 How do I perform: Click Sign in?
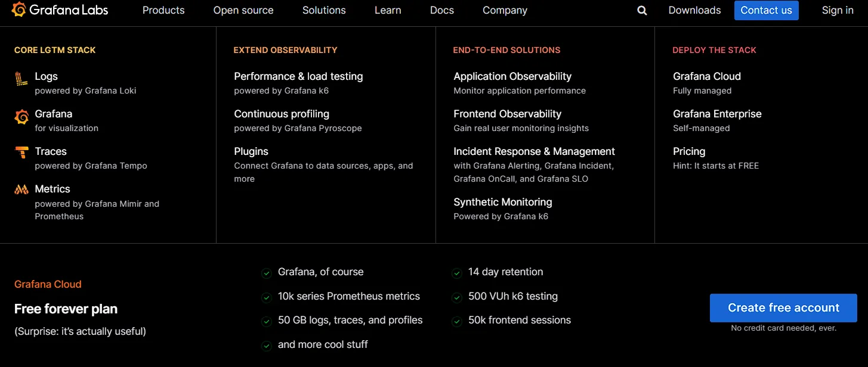pyautogui.click(x=838, y=10)
